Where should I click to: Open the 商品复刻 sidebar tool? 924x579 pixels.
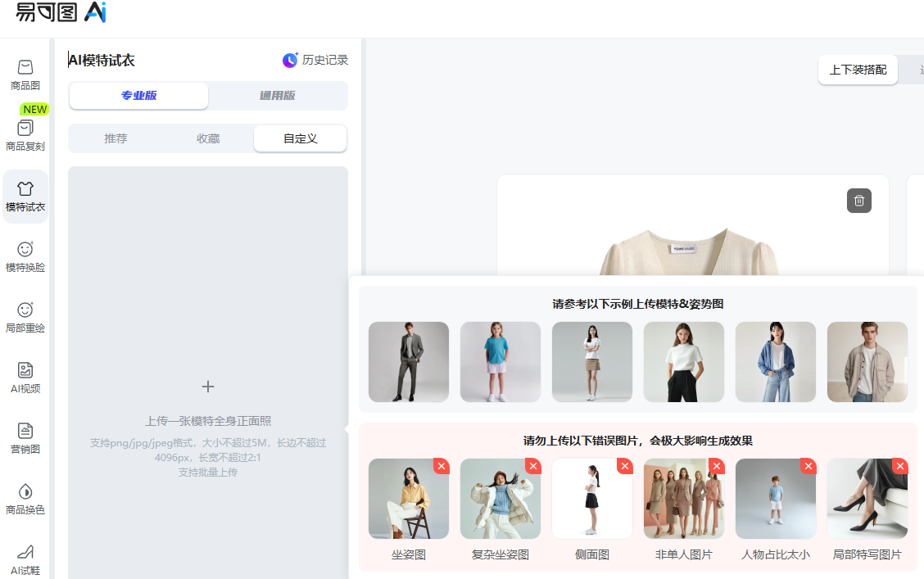coord(25,136)
